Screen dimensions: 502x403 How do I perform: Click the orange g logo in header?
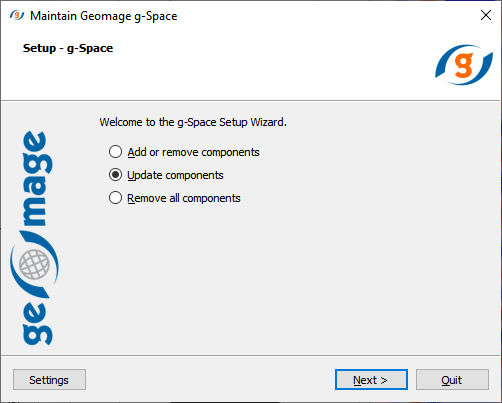(x=464, y=65)
